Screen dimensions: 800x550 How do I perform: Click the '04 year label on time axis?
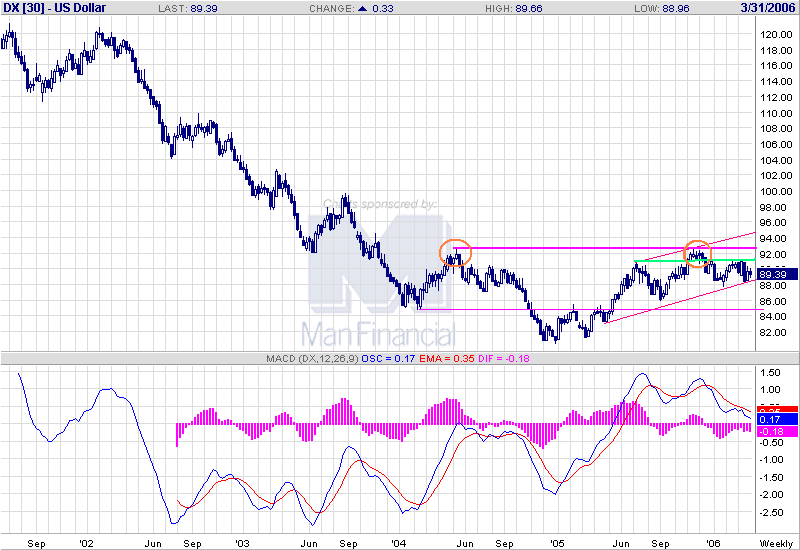[398, 544]
